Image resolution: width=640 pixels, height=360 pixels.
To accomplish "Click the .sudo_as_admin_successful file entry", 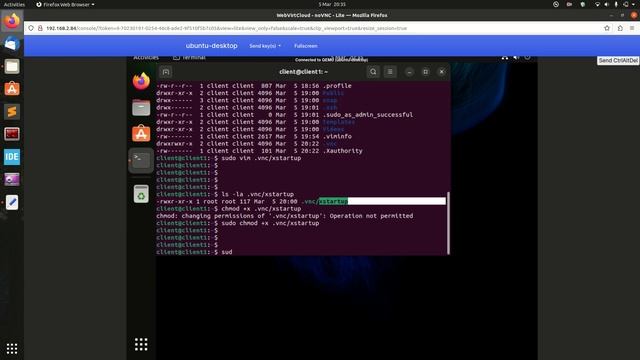I will pos(368,115).
